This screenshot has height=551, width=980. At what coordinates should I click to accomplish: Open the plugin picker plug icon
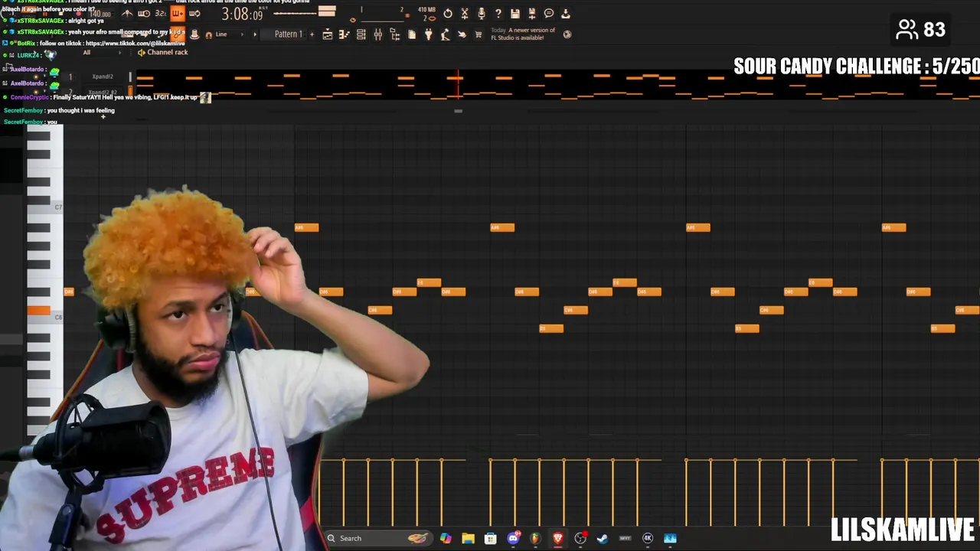pyautogui.click(x=429, y=34)
